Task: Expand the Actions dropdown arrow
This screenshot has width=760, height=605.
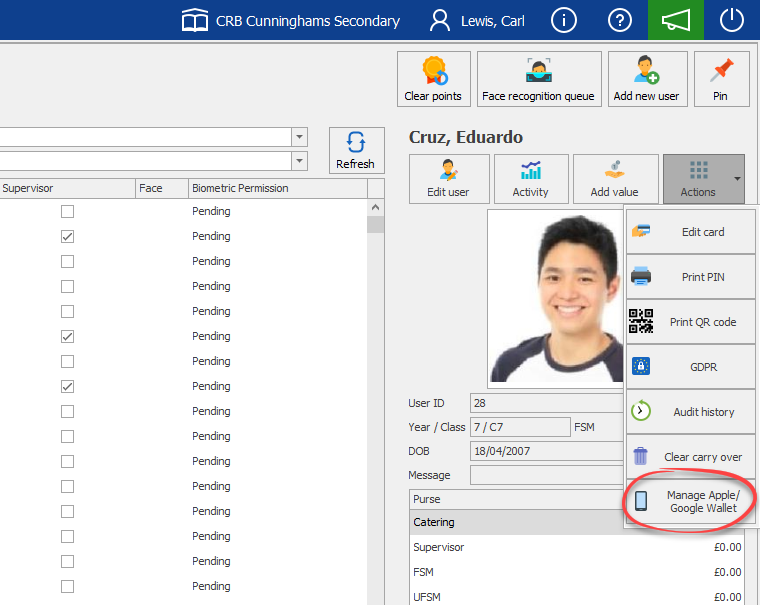Action: [737, 180]
